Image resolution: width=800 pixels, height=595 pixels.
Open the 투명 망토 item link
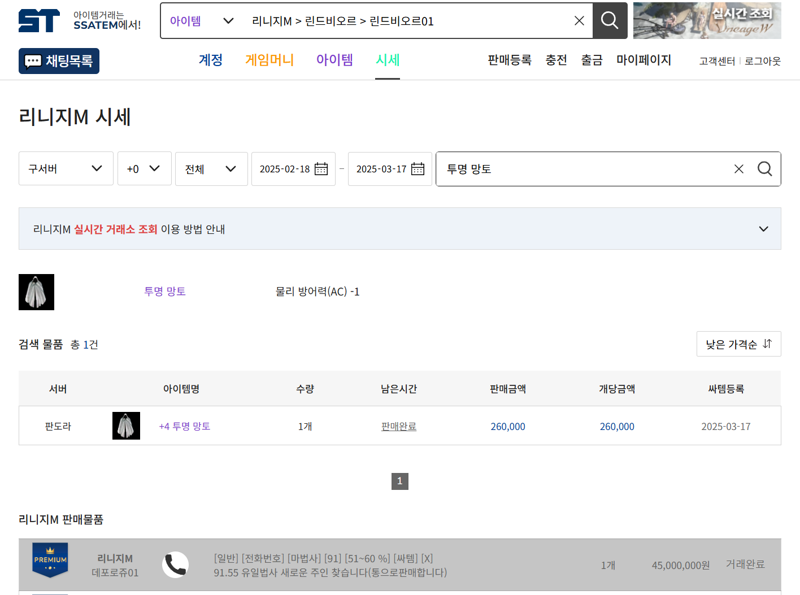pyautogui.click(x=165, y=291)
